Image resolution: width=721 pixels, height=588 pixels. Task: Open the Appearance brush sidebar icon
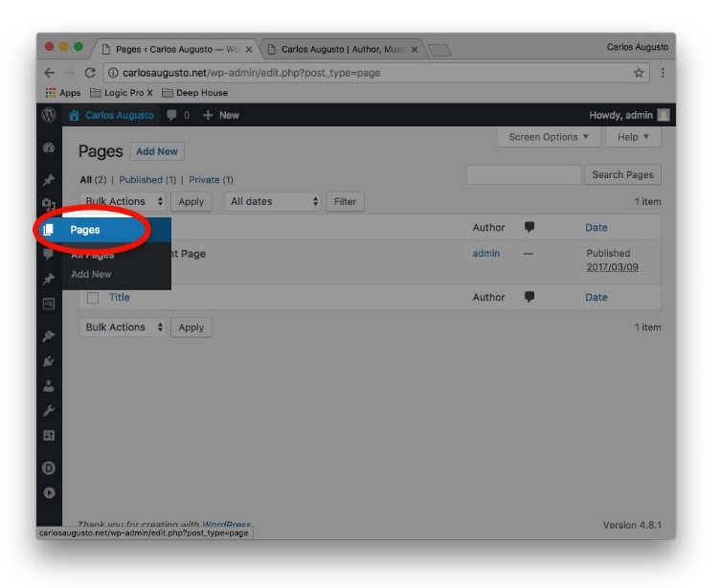(x=49, y=336)
